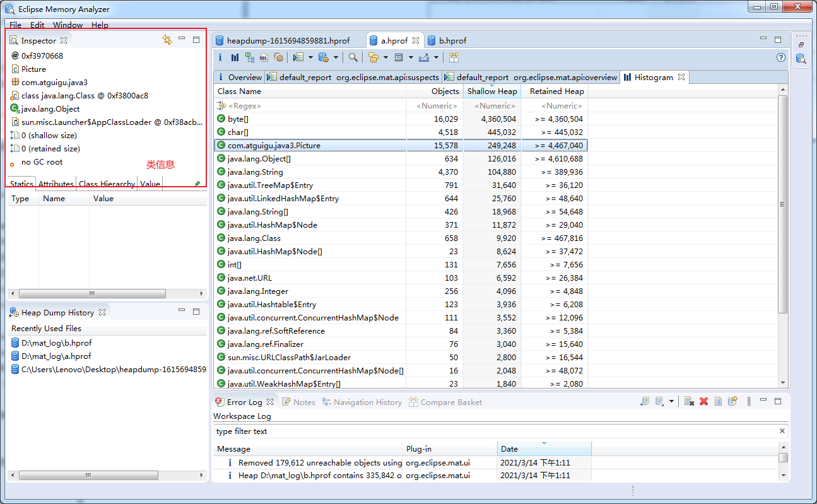Click the Open Log file icon
This screenshot has height=504, width=817.
coord(718,401)
